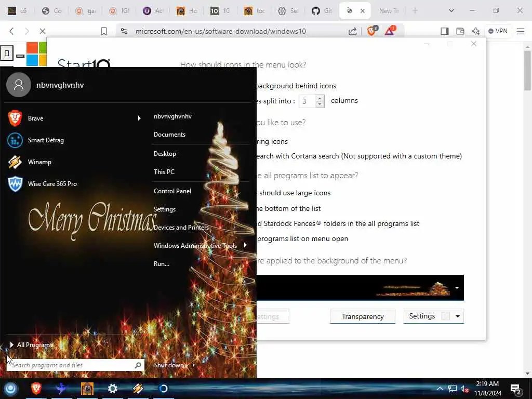The width and height of the screenshot is (532, 399).
Task: Switch to the Settings gear tab
Action: pos(288,10)
